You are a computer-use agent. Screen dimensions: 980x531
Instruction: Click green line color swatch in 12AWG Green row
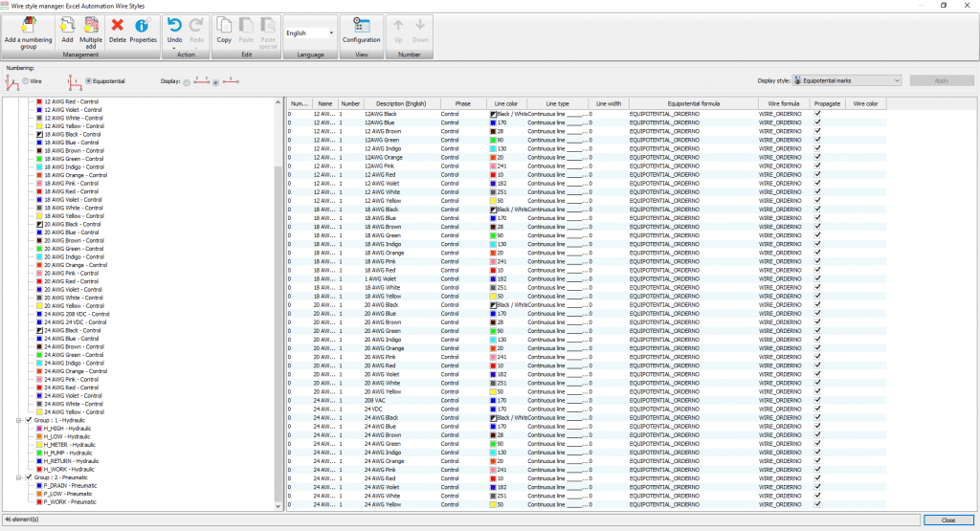tap(493, 140)
